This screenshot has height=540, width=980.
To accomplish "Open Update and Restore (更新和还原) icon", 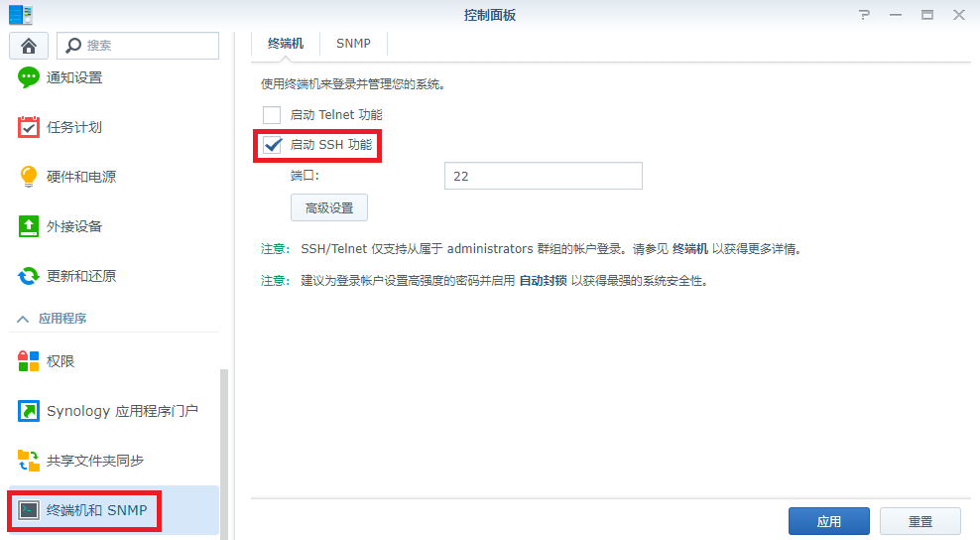I will 30,276.
